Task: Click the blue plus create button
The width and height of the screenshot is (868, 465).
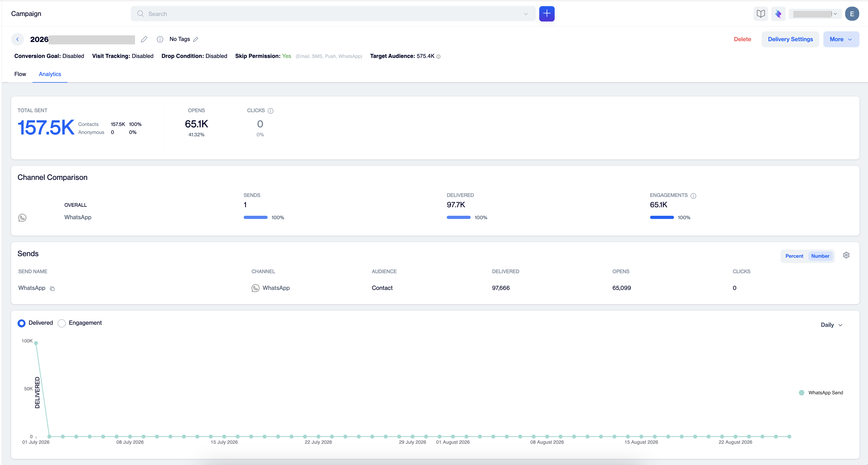Action: coord(546,14)
